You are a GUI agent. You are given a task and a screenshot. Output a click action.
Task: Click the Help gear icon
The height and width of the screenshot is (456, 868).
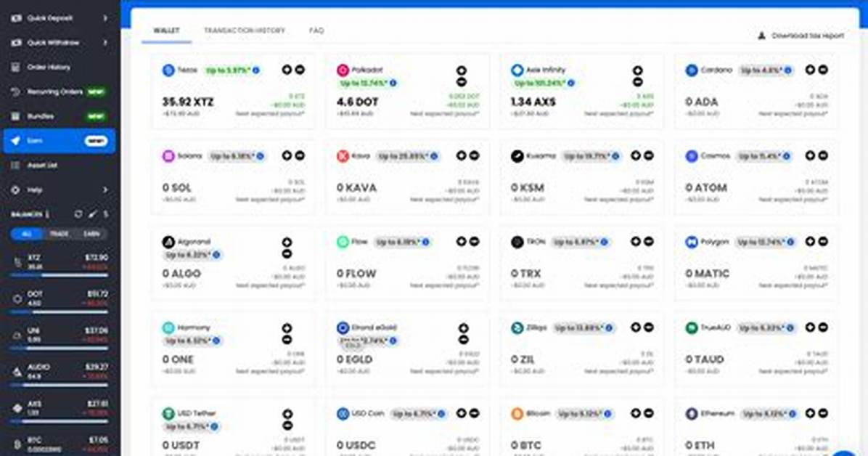15,190
